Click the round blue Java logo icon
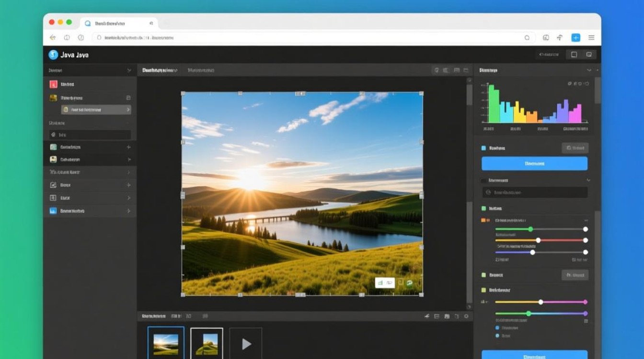The image size is (644, 359). tap(53, 55)
